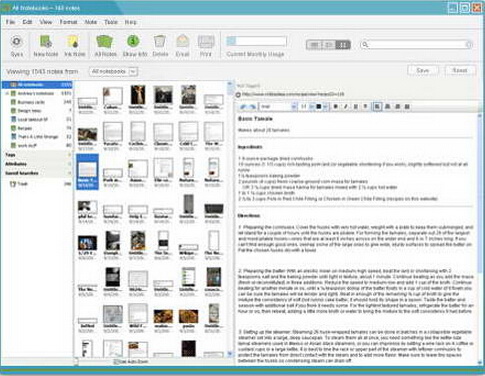This screenshot has height=376, width=485.
Task: Click inside the search input field
Action: pyautogui.click(x=416, y=45)
